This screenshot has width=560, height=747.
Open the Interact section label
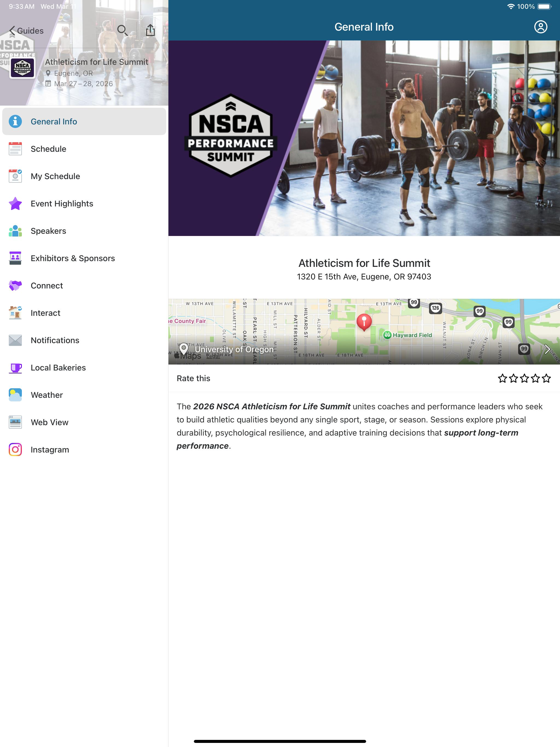coord(46,313)
